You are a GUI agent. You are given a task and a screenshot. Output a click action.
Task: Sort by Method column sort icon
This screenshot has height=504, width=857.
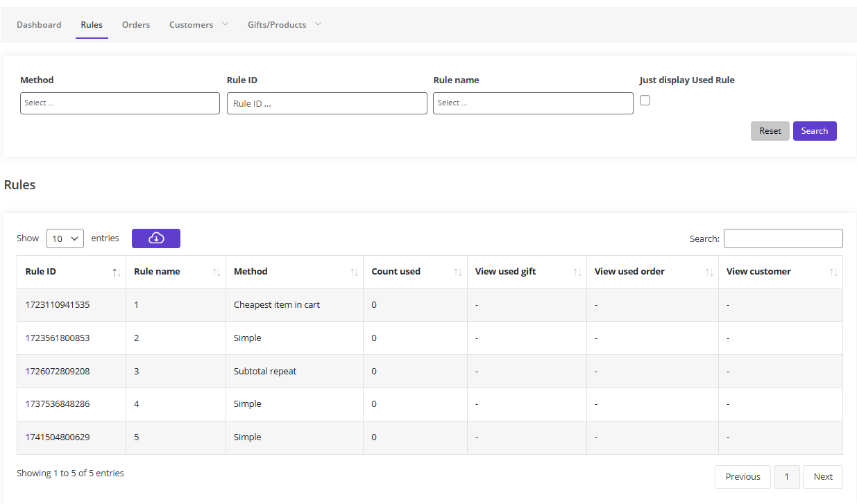[354, 272]
